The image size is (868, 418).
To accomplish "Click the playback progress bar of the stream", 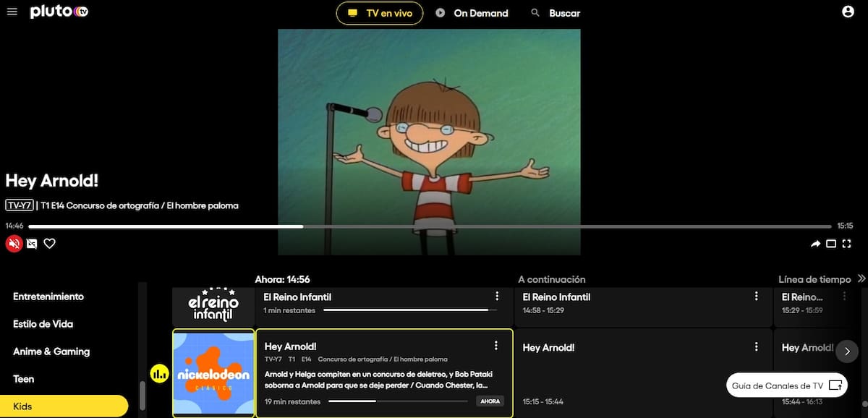I will (434, 226).
